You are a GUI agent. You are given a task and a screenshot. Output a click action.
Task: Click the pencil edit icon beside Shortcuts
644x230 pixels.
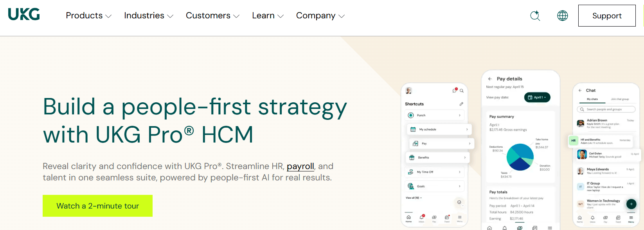461,104
